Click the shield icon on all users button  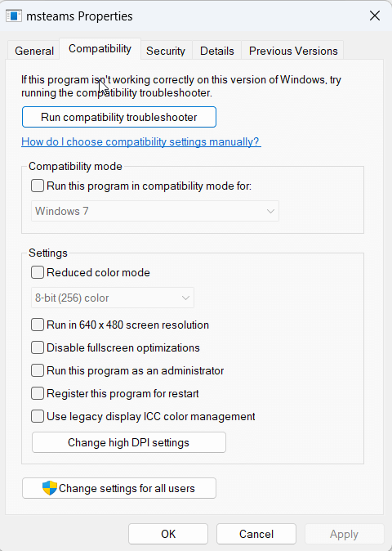50,488
